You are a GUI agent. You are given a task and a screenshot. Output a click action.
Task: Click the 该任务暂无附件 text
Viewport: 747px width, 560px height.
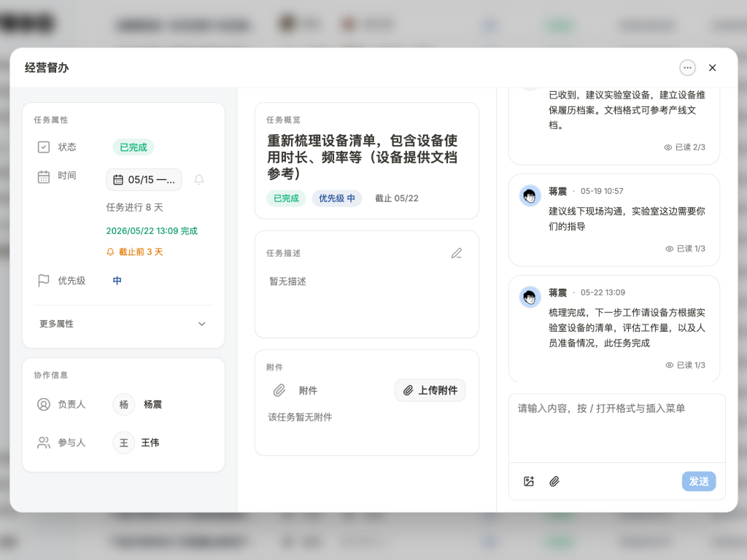coord(300,417)
